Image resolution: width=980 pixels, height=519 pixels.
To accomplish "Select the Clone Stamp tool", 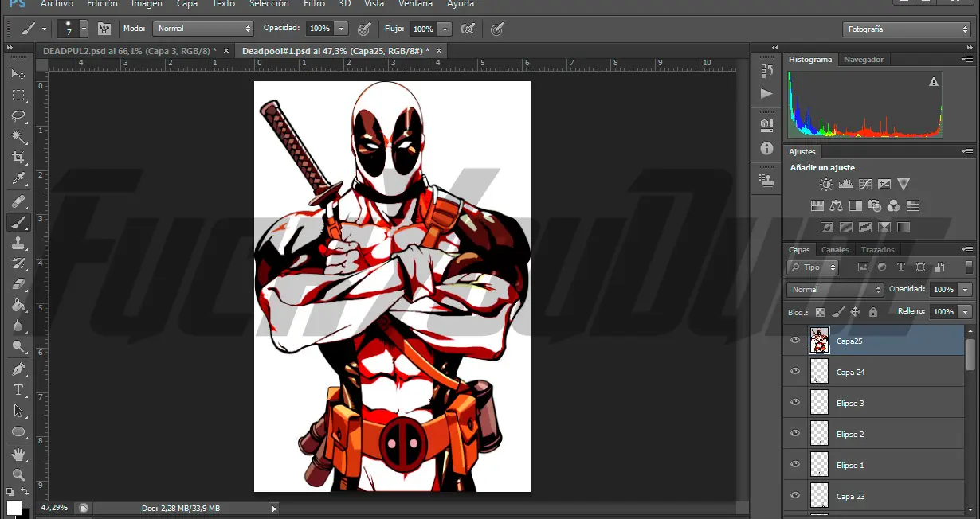I will (x=18, y=242).
